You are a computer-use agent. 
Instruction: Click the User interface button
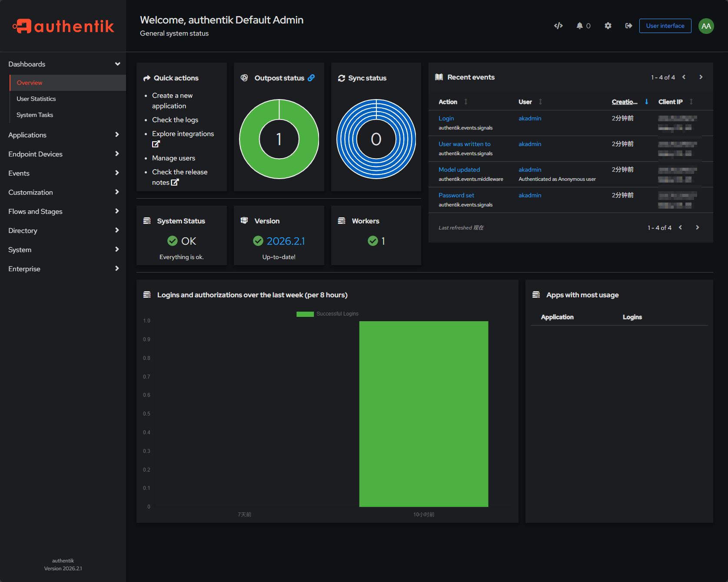point(665,26)
